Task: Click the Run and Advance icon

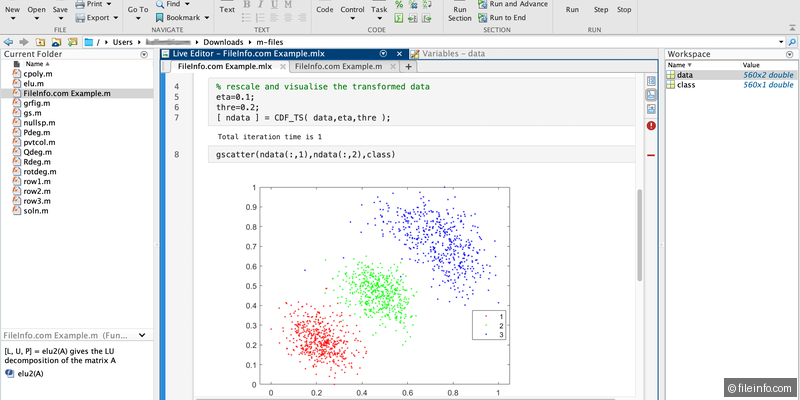Action: (x=483, y=5)
